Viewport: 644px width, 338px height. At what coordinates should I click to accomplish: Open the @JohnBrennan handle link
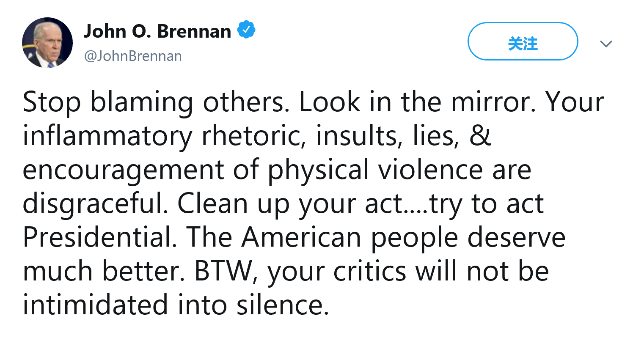[x=133, y=56]
